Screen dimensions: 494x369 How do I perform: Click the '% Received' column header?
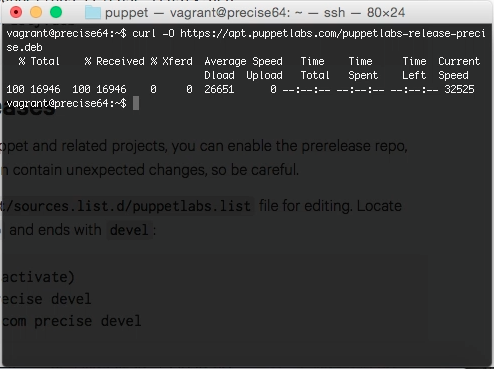pyautogui.click(x=114, y=61)
